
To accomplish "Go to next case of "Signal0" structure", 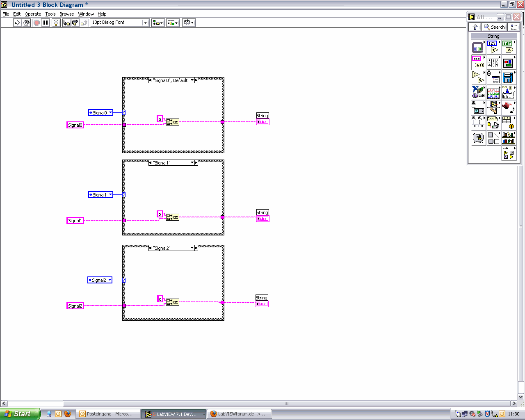I will click(196, 80).
